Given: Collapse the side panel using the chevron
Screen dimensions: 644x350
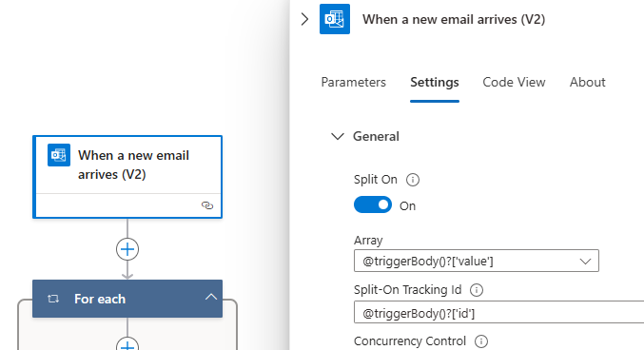Looking at the screenshot, I should 304,19.
